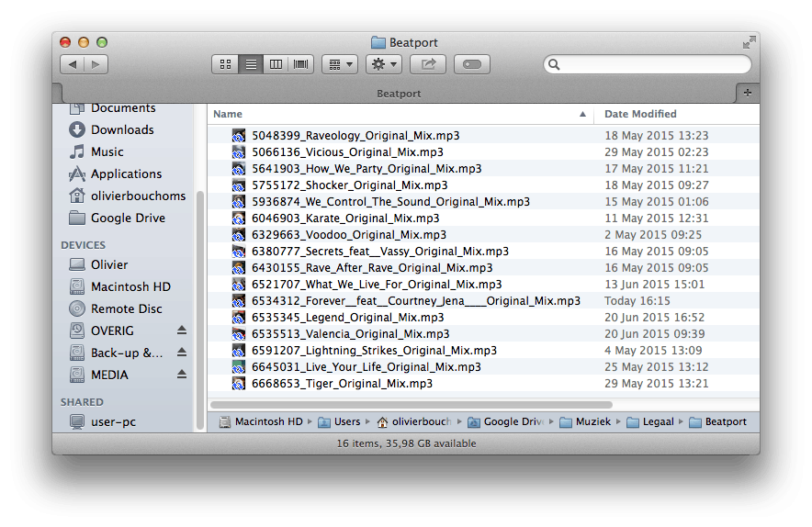Image resolution: width=812 pixels, height=527 pixels.
Task: Switch to icon view
Action: point(225,64)
